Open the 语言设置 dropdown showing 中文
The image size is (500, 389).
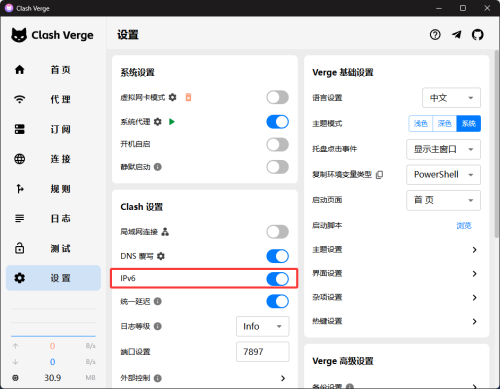(x=451, y=98)
